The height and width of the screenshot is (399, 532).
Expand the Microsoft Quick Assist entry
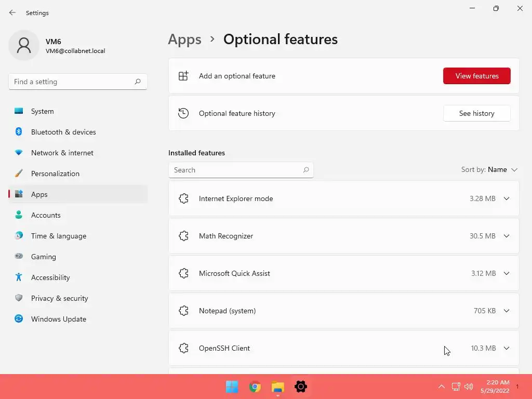click(x=507, y=273)
